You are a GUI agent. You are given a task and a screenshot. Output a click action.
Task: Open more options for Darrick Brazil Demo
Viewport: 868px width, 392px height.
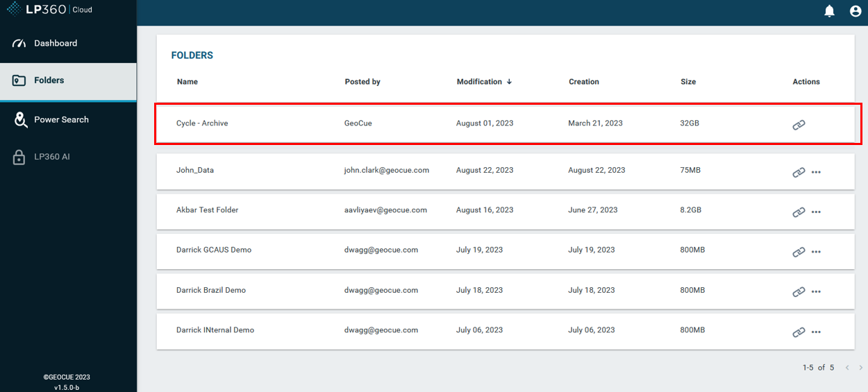pyautogui.click(x=816, y=292)
